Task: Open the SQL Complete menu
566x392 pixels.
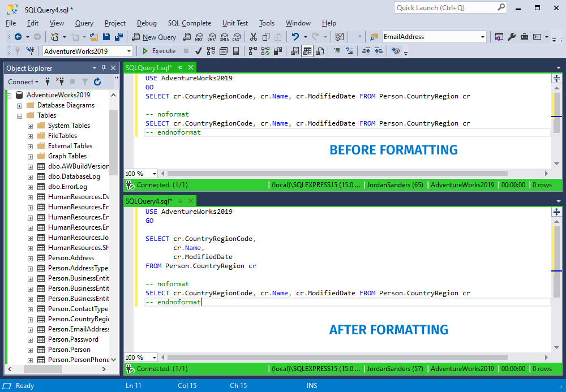Action: pos(190,23)
